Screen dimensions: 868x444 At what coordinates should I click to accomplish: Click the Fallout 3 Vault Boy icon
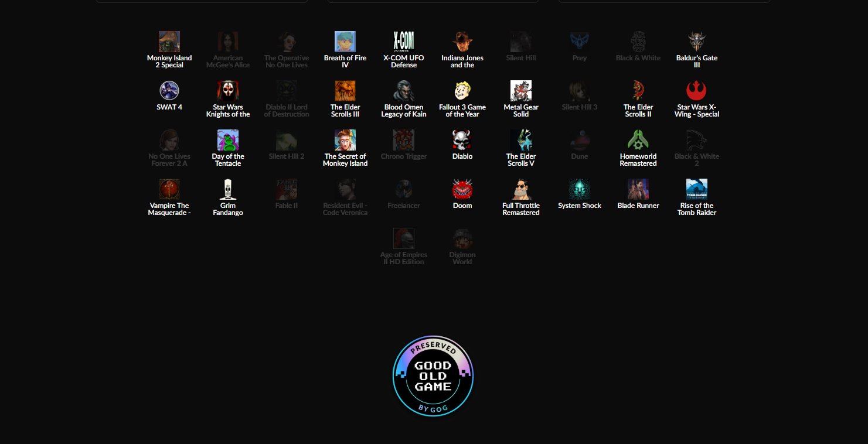[x=462, y=91]
